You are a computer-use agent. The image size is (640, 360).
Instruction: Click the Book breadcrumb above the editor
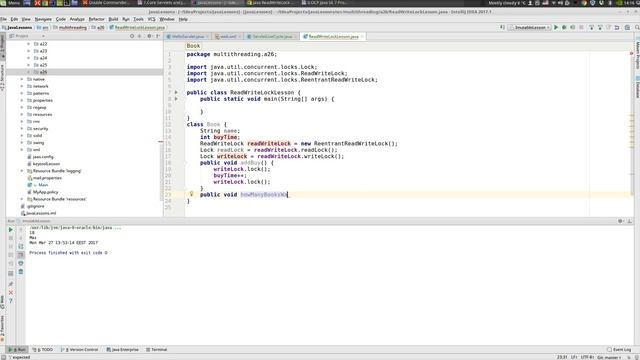tap(193, 46)
